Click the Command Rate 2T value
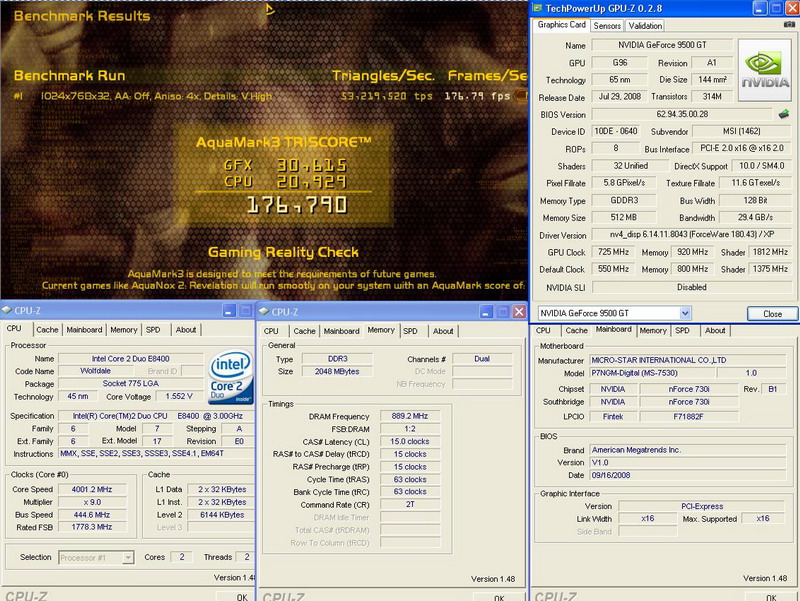Screen dimensions: 800x601 [x=410, y=504]
